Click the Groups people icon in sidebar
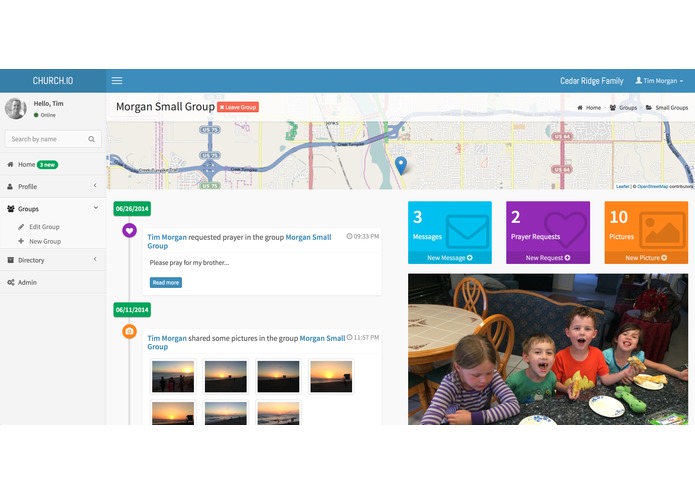The image size is (695, 494). coord(11,209)
